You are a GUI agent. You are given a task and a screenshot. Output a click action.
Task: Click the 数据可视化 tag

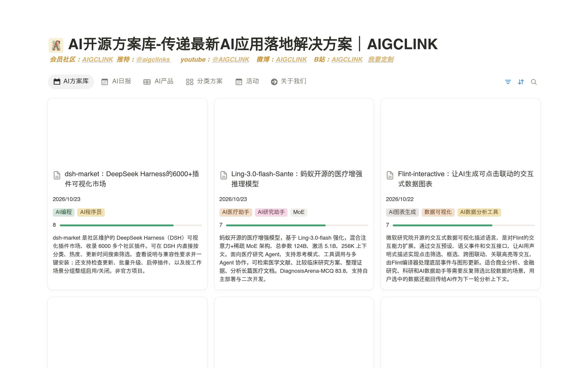tap(438, 212)
